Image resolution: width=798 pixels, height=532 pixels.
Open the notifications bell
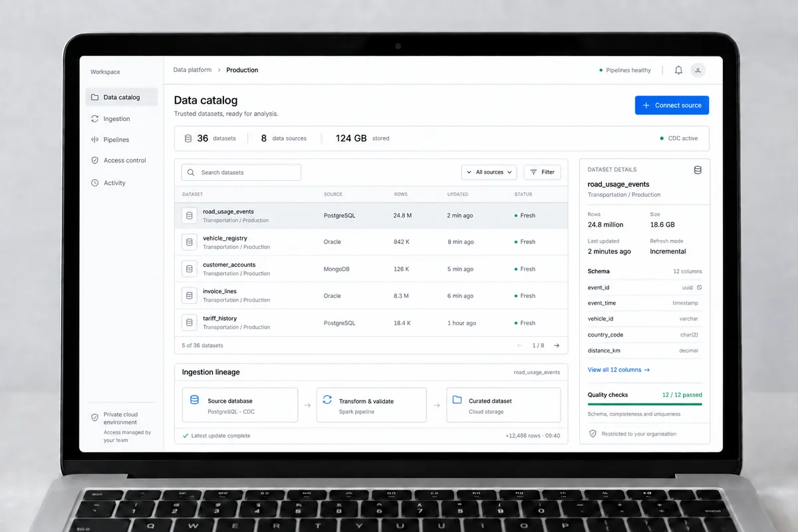pos(678,70)
